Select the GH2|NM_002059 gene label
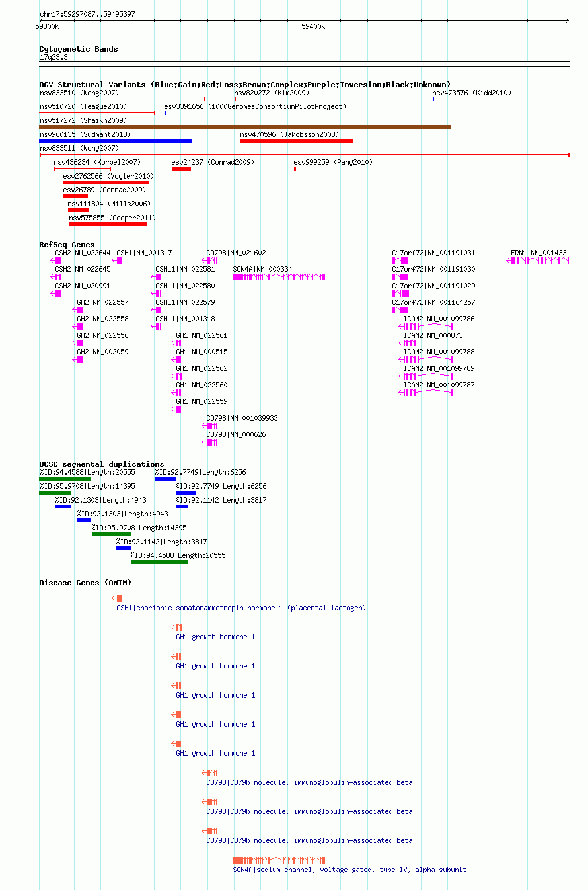This screenshot has height=890, width=588. pyautogui.click(x=102, y=352)
